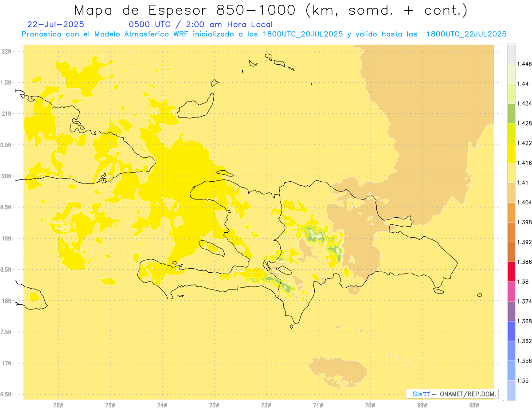This screenshot has height=411, width=532.
Task: Click the colorbar value 1.38
Action: (x=523, y=282)
